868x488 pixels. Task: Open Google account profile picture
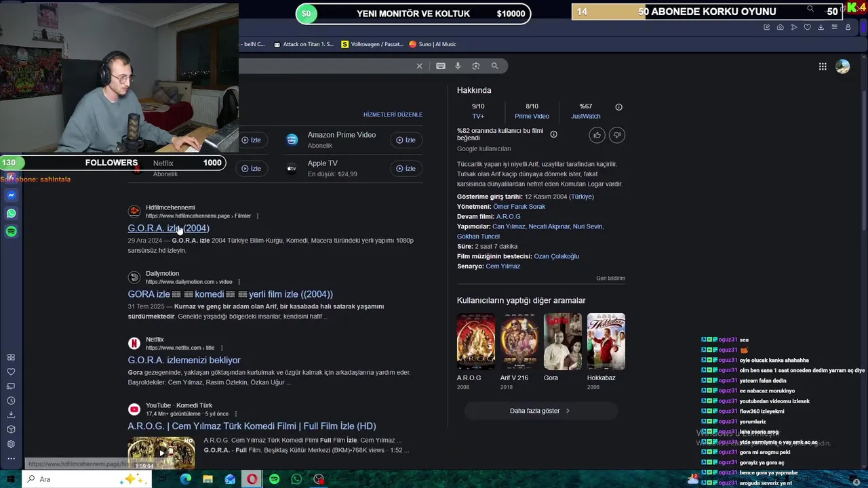[x=843, y=66]
